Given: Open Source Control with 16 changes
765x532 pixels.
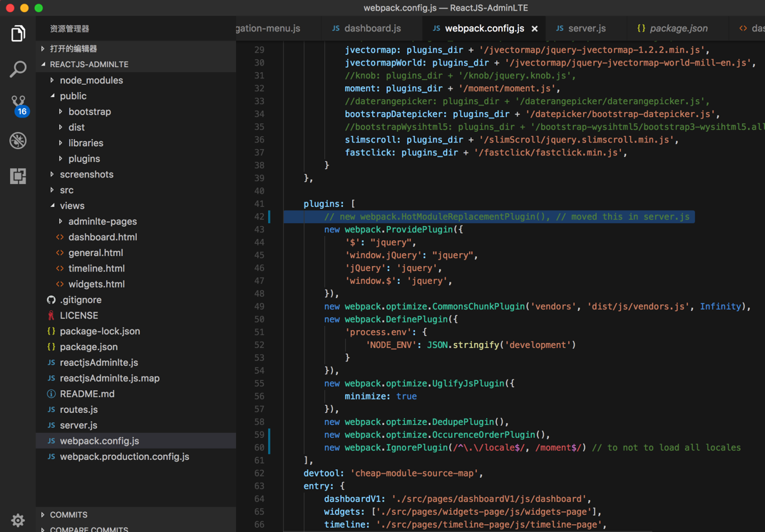Looking at the screenshot, I should click(18, 105).
